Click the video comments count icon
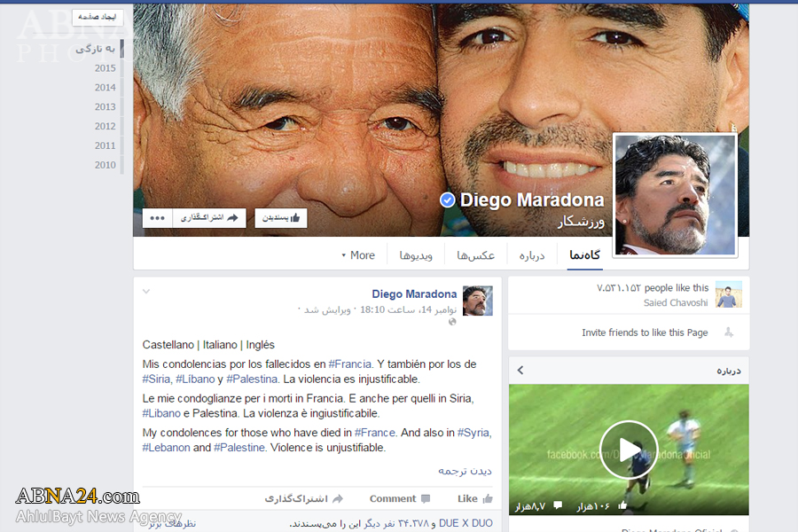Screen dimensions: 798x532 pyautogui.click(x=558, y=505)
